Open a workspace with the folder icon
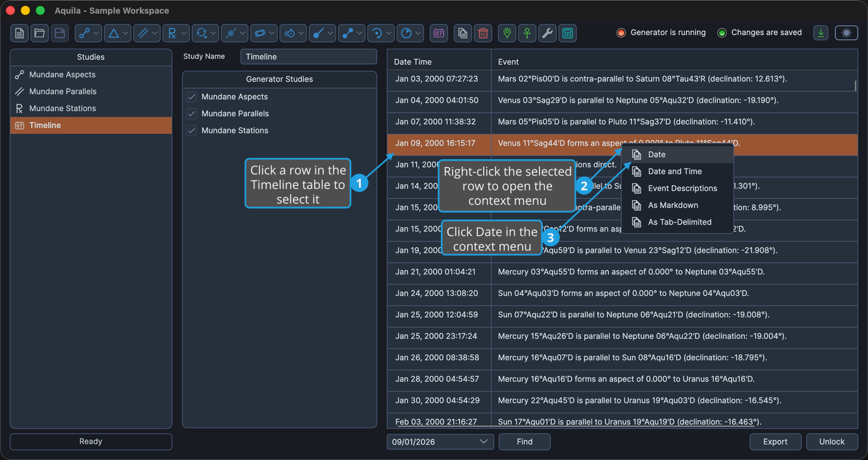 click(40, 33)
